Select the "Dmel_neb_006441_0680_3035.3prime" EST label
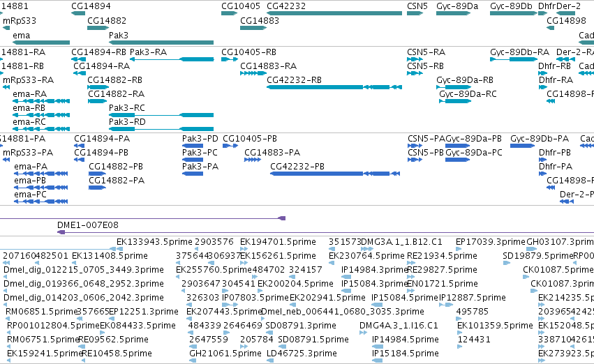 pyautogui.click(x=343, y=312)
